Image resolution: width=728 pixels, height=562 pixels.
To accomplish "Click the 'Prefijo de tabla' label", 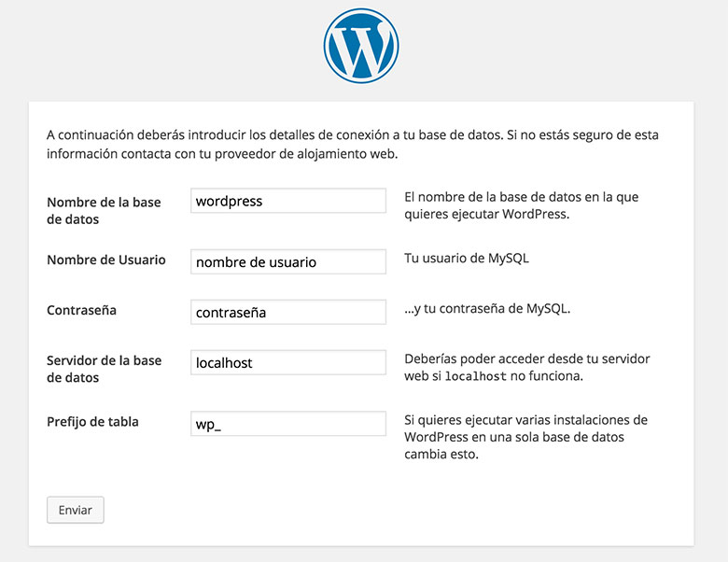I will (x=92, y=422).
